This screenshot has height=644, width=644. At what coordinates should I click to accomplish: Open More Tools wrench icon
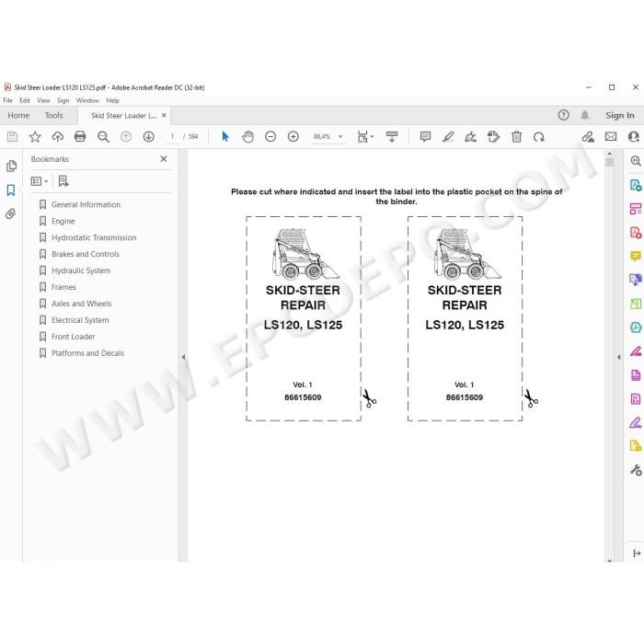point(636,470)
